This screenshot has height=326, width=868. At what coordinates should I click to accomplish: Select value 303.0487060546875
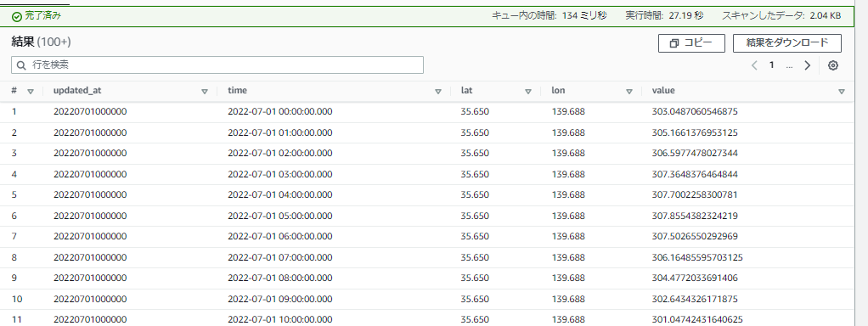[x=695, y=112]
